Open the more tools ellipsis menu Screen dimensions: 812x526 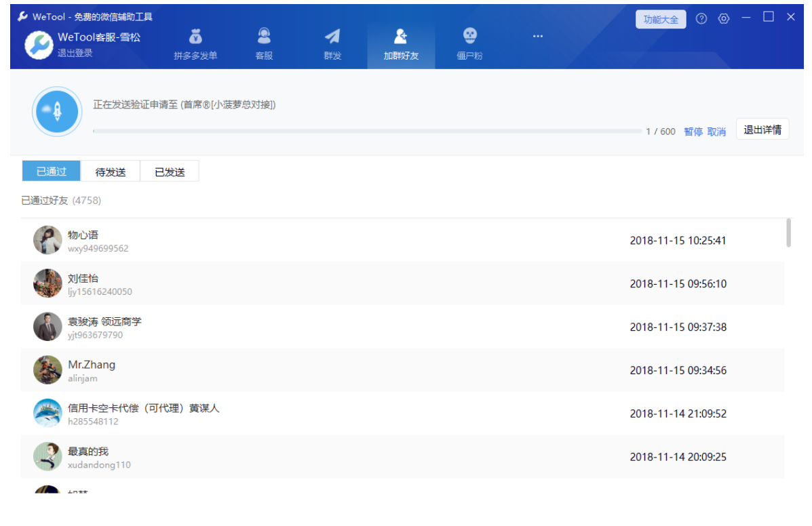point(537,36)
